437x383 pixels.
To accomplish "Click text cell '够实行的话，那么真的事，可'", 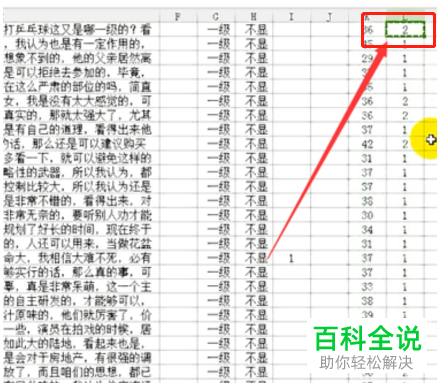I will tap(77, 272).
